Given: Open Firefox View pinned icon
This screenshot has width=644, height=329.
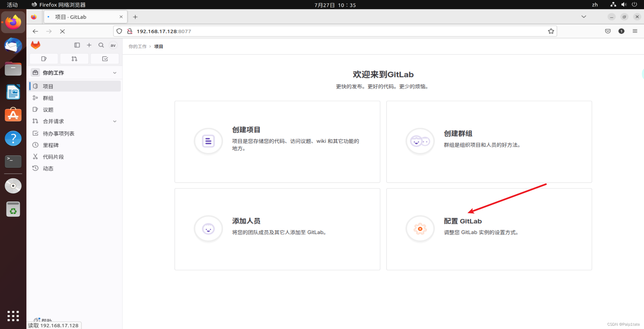Looking at the screenshot, I should pyautogui.click(x=34, y=17).
